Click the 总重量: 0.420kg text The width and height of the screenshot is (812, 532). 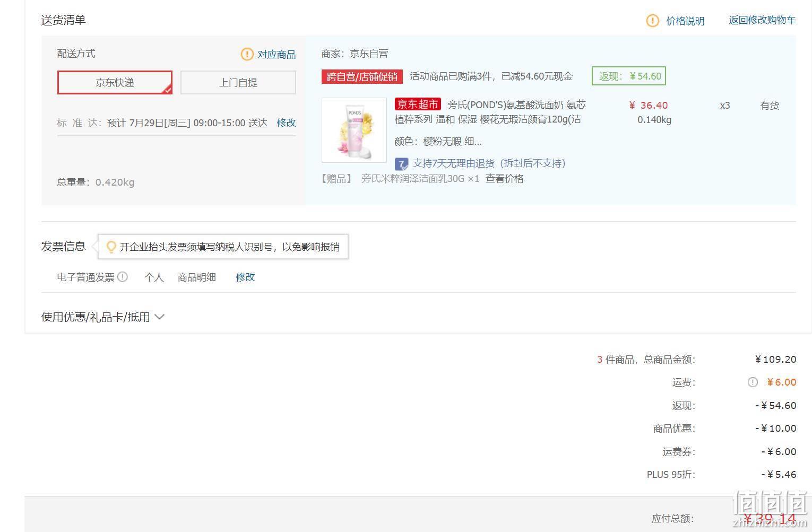(96, 182)
